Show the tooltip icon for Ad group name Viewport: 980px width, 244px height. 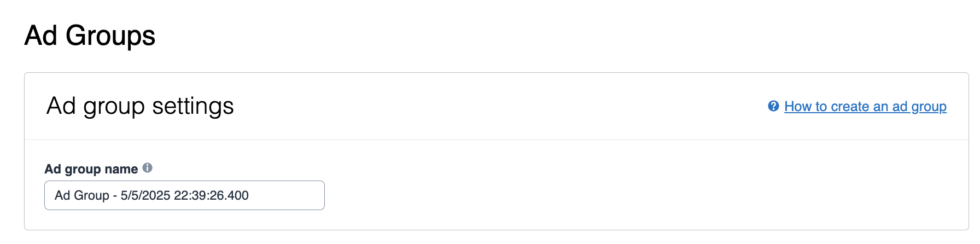[x=147, y=168]
